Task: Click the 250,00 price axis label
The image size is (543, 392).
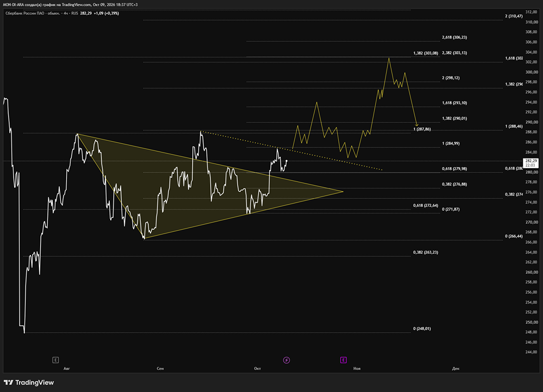Action: 531,322
